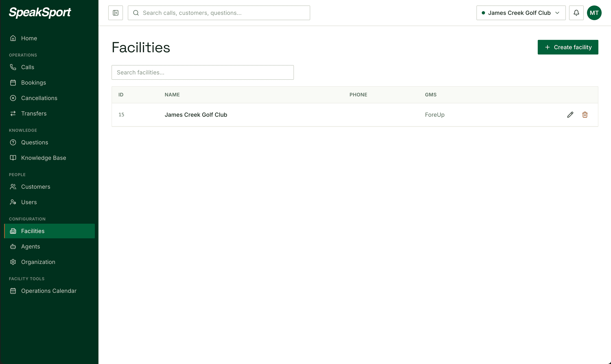The width and height of the screenshot is (611, 364).
Task: Click the GMS column header
Action: point(431,95)
